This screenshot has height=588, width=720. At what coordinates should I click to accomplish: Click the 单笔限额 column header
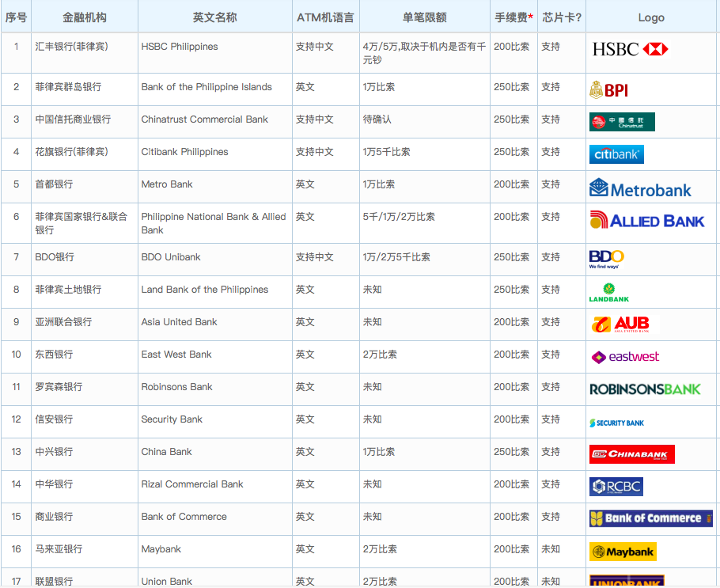[424, 17]
